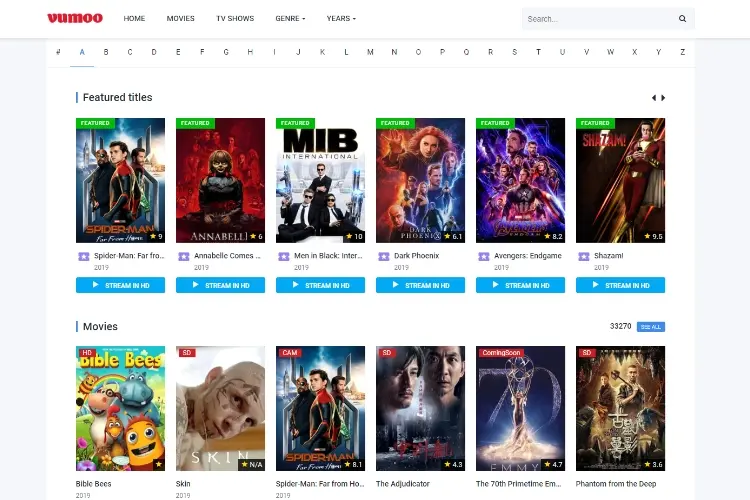Click the Bible Bees title text
The width and height of the screenshot is (750, 500).
pyautogui.click(x=93, y=484)
